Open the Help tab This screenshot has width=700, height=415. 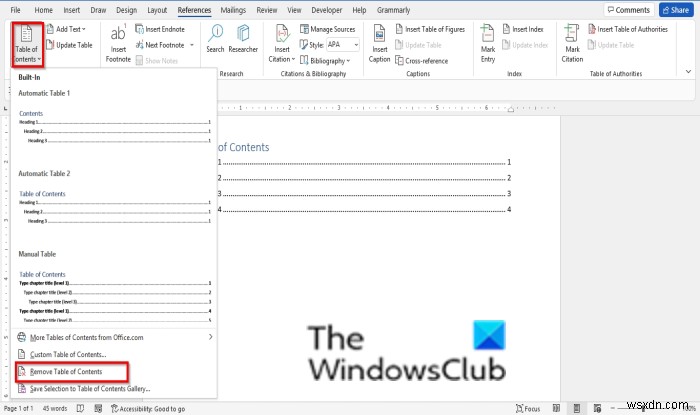(359, 10)
